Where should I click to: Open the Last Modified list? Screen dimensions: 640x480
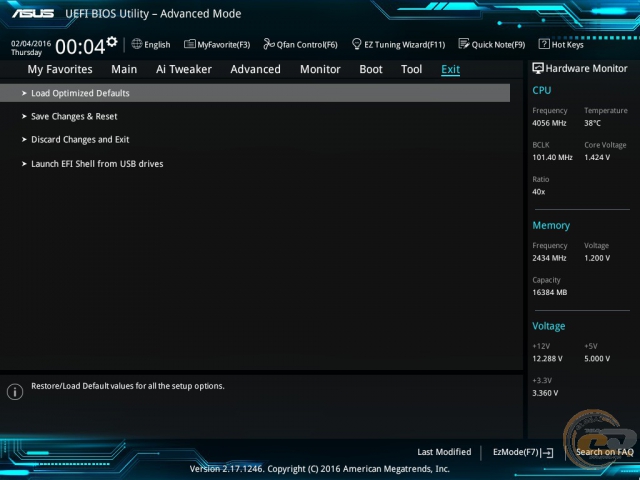(x=444, y=452)
